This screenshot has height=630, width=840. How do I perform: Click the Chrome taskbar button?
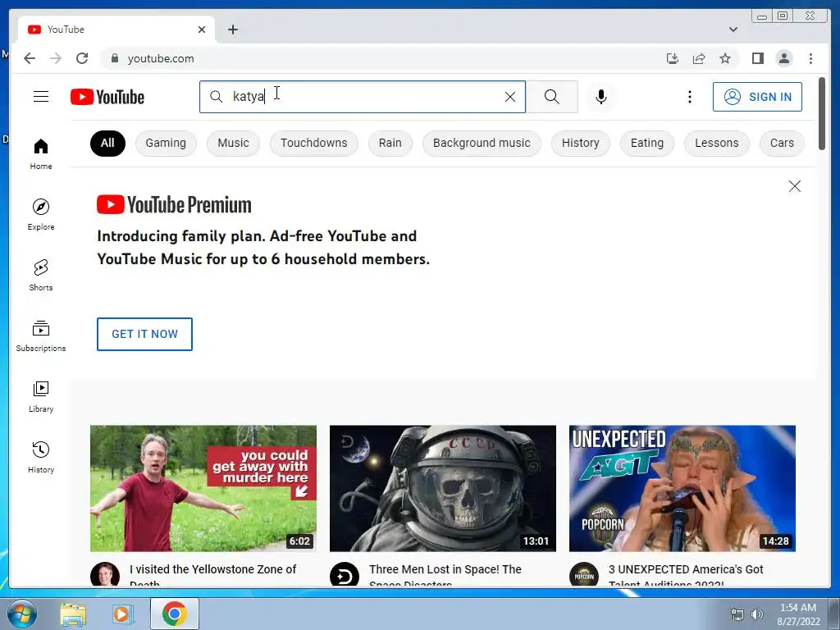pos(174,614)
